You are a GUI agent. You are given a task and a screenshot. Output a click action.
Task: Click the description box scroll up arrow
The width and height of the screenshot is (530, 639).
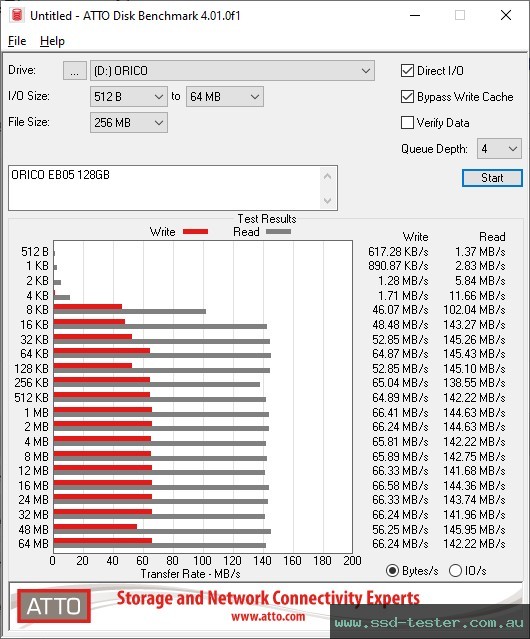(328, 176)
